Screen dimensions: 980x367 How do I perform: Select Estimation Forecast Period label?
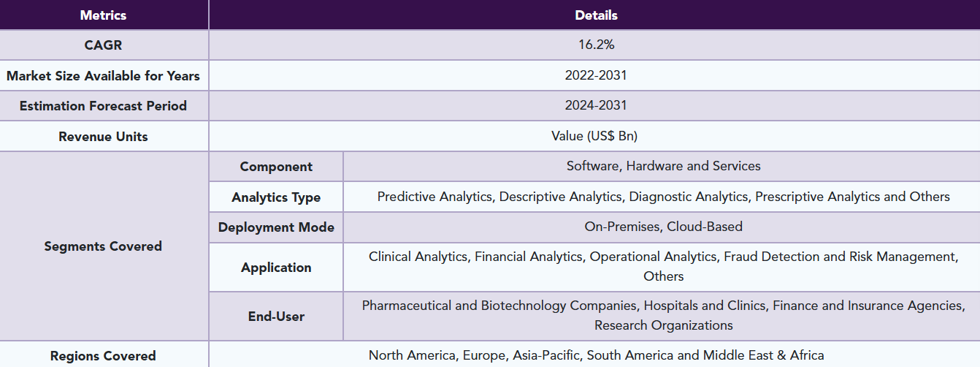(x=103, y=106)
